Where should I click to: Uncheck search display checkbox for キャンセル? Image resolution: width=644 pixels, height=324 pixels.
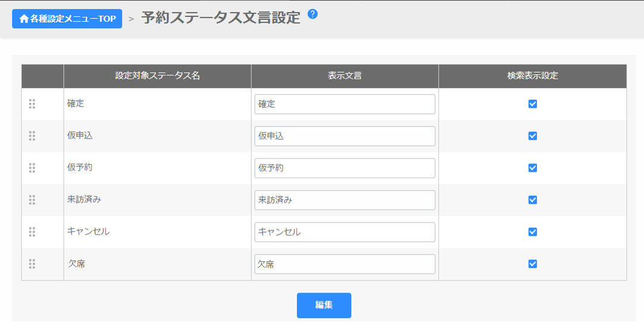[533, 232]
